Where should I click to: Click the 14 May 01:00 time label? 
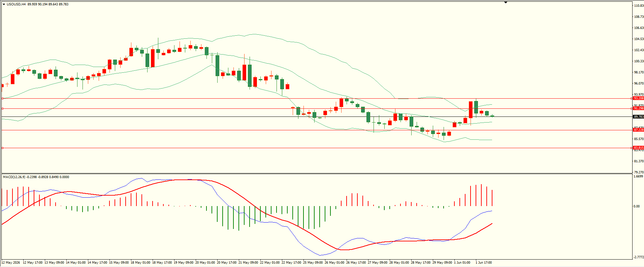(76, 263)
